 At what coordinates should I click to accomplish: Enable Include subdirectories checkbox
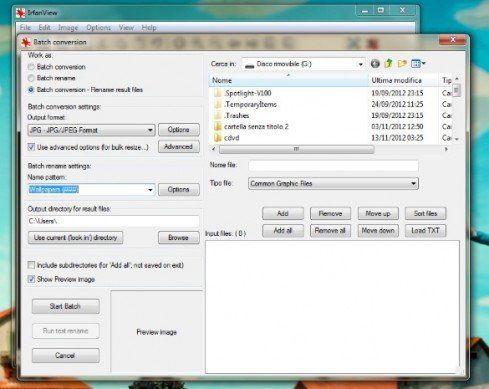[31, 265]
